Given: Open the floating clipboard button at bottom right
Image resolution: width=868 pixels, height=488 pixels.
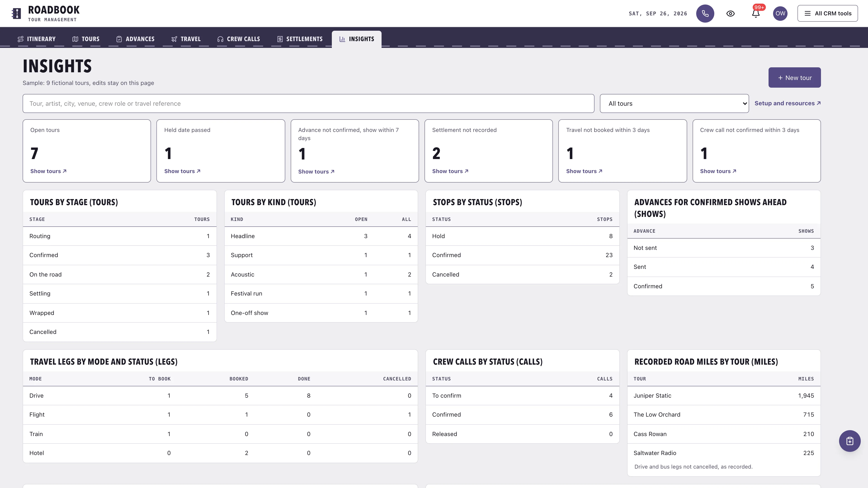Looking at the screenshot, I should click(849, 441).
